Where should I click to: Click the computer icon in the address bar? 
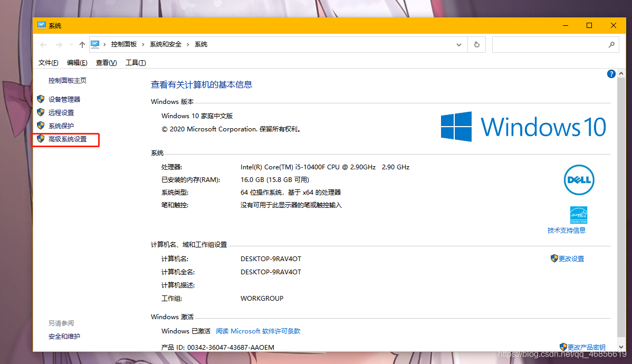95,44
